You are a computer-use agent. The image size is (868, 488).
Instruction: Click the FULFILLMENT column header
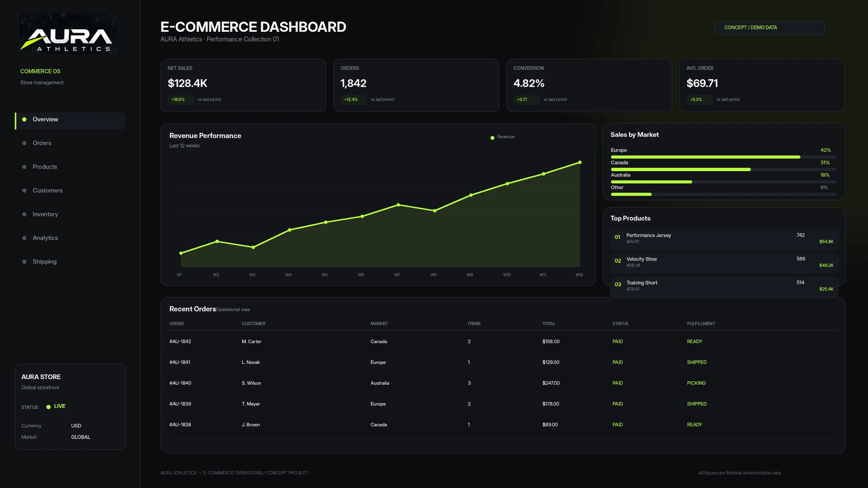[x=701, y=324]
